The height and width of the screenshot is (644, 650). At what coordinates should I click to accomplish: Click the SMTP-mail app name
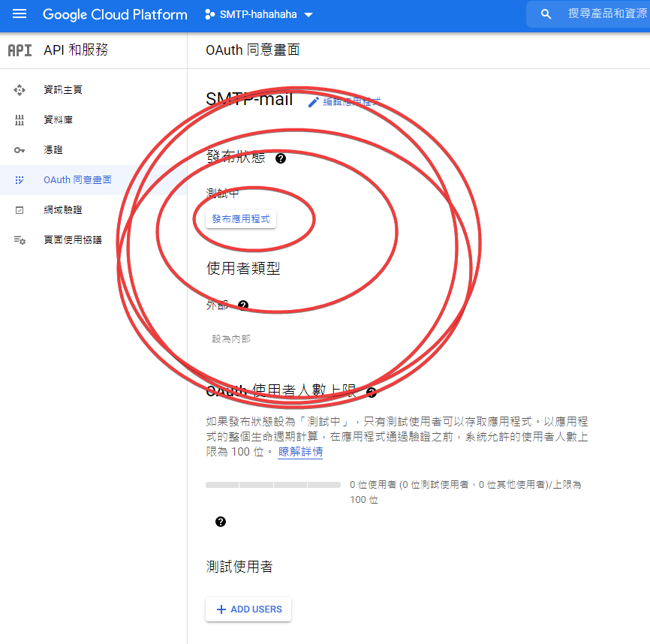coord(249,100)
